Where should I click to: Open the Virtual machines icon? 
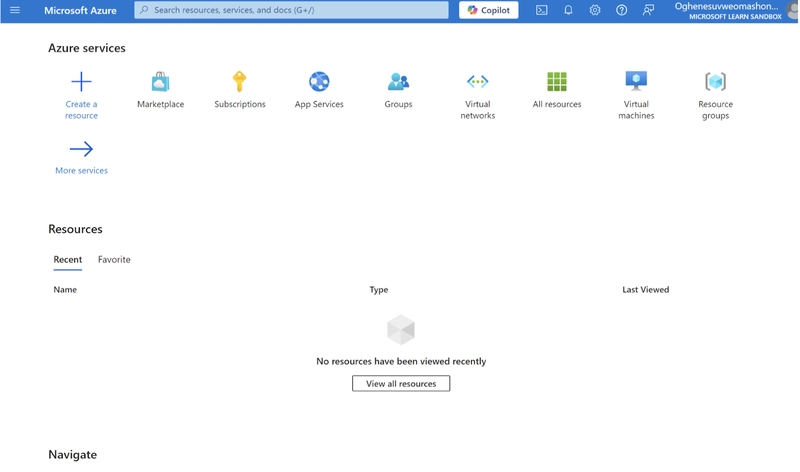coord(636,81)
